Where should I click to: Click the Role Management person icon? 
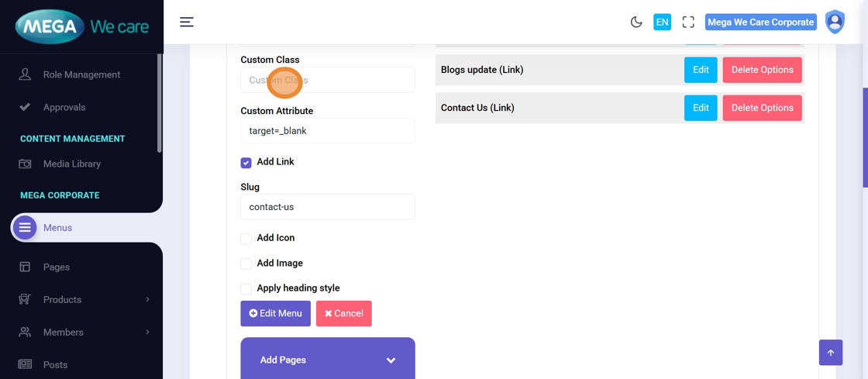click(25, 74)
